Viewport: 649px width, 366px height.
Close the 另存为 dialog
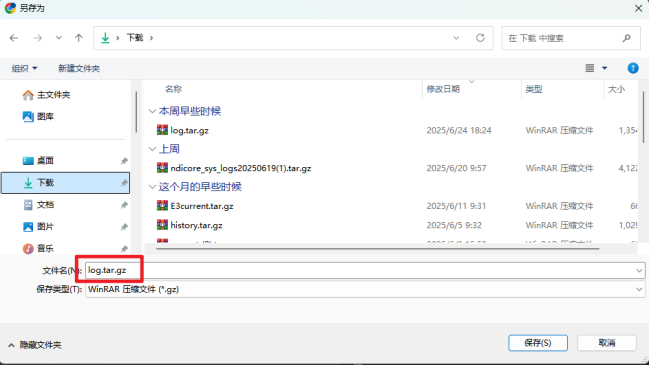tap(638, 8)
